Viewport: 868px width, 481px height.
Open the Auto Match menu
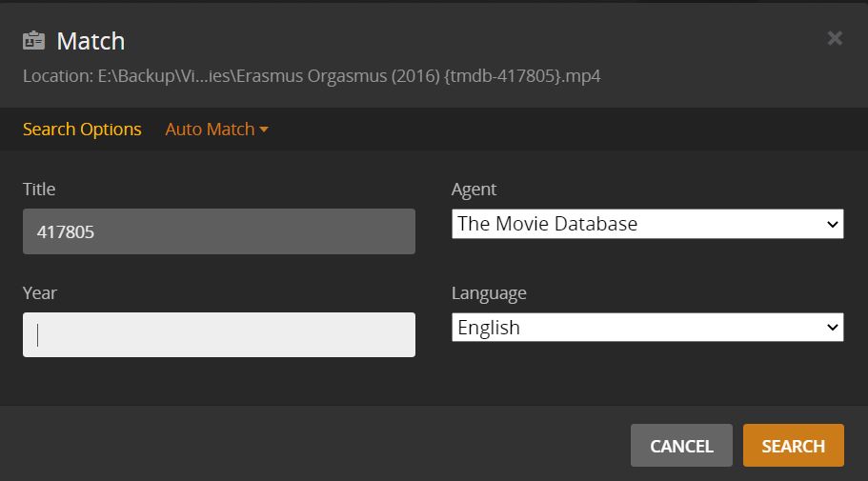210,130
